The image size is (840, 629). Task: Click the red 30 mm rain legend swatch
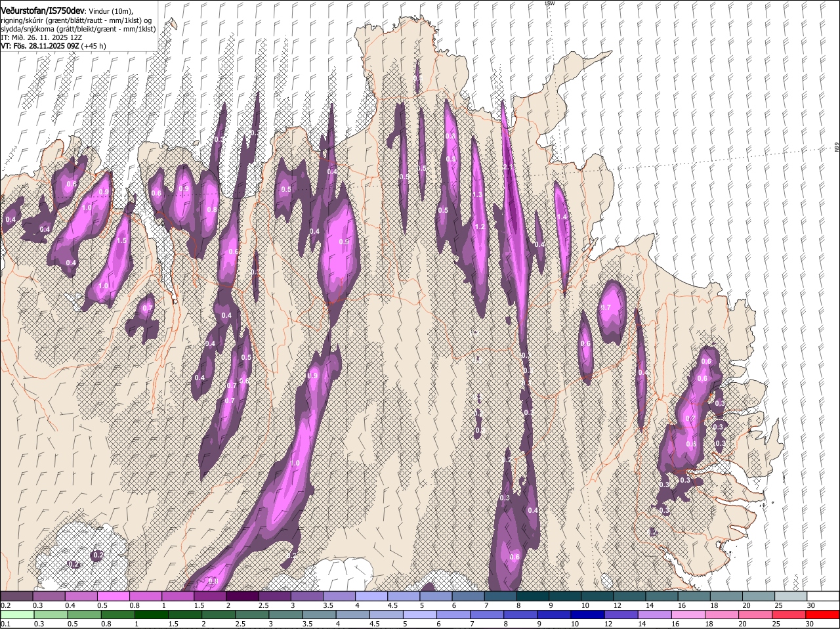click(x=823, y=615)
